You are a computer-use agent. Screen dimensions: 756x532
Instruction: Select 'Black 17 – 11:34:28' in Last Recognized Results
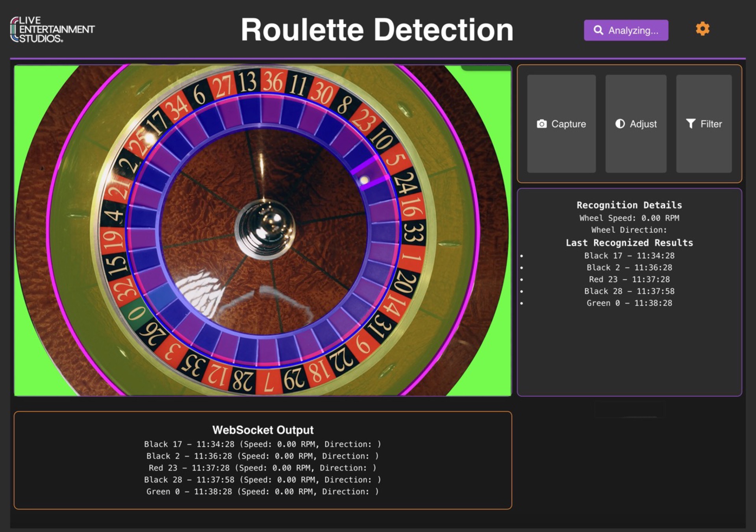point(629,256)
